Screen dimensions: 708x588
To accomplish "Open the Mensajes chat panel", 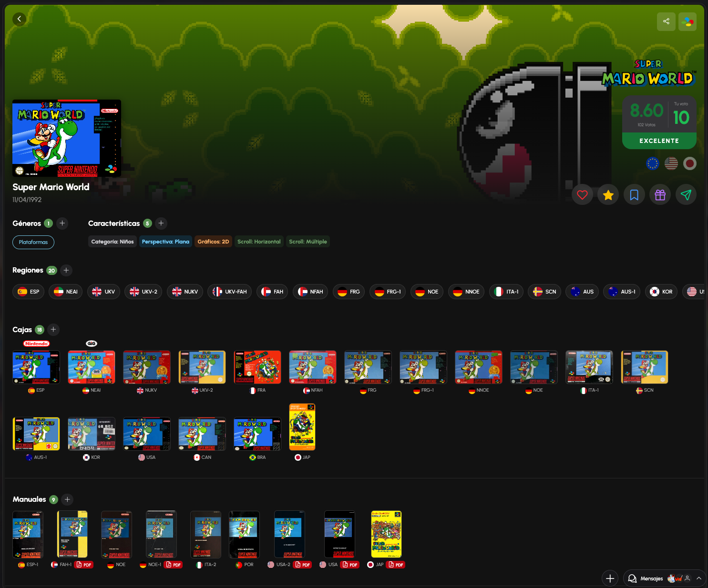I will pyautogui.click(x=652, y=578).
